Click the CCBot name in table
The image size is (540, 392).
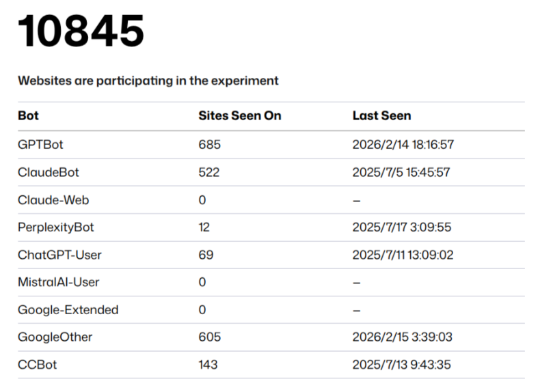pyautogui.click(x=37, y=365)
